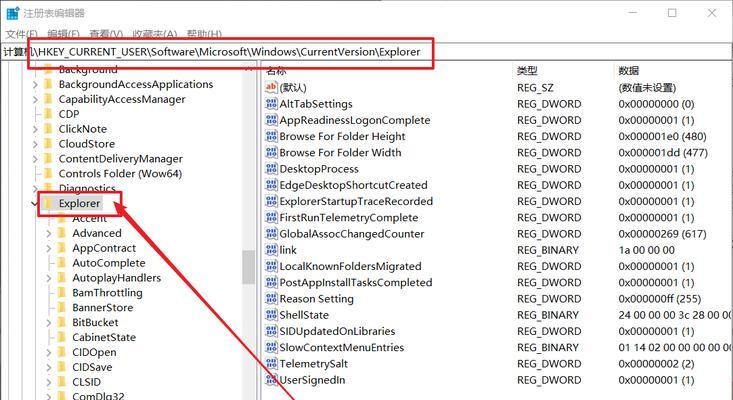This screenshot has width=733, height=400.
Task: Expand the CIDOpen subkey
Action: point(49,352)
